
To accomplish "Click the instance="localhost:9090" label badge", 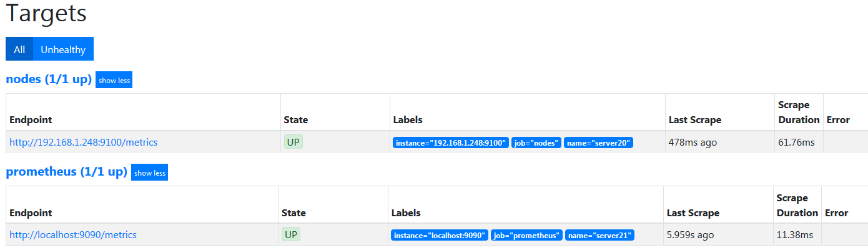I will point(440,235).
